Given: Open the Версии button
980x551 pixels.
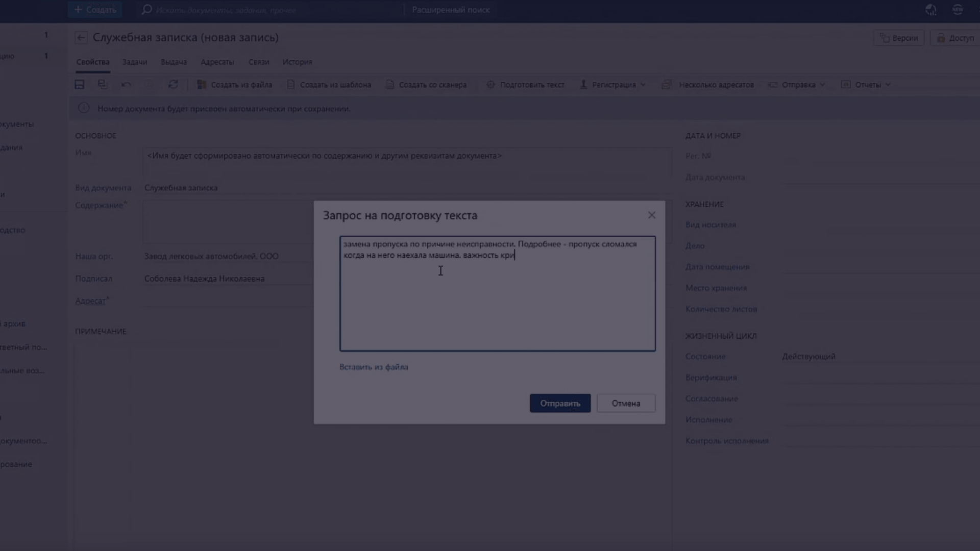Looking at the screenshot, I should [899, 38].
